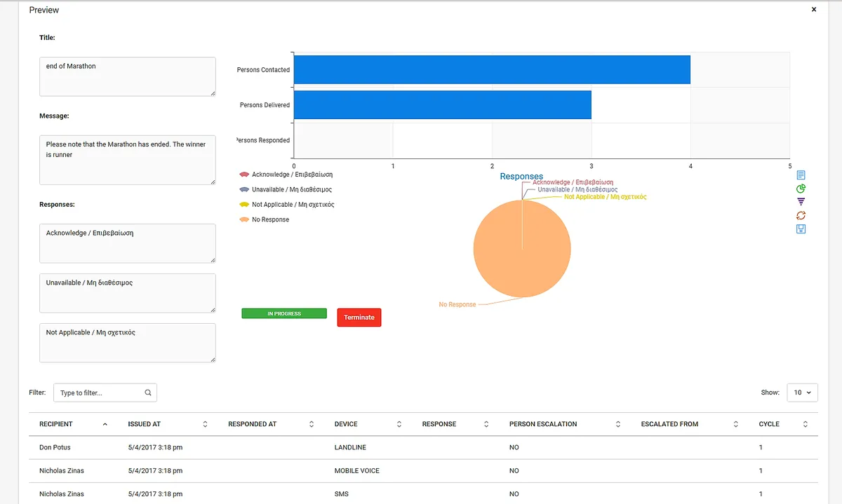Switch to the green pie chart icon
The width and height of the screenshot is (842, 504).
click(801, 189)
